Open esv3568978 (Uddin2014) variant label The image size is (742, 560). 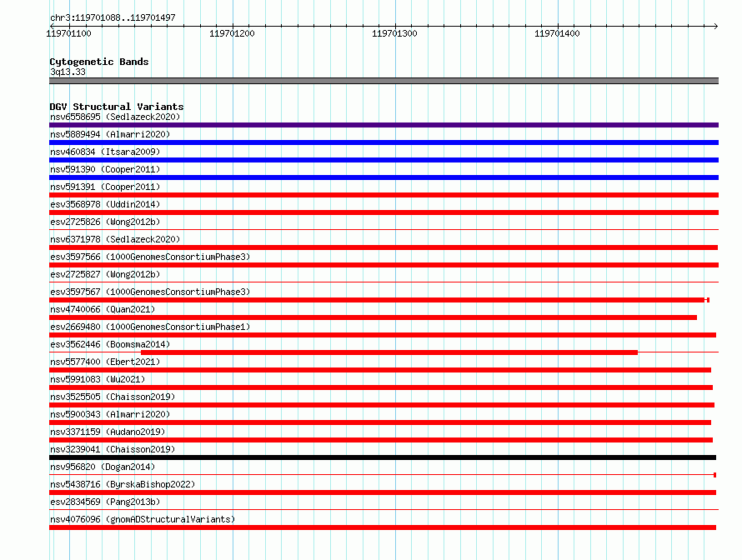[105, 204]
